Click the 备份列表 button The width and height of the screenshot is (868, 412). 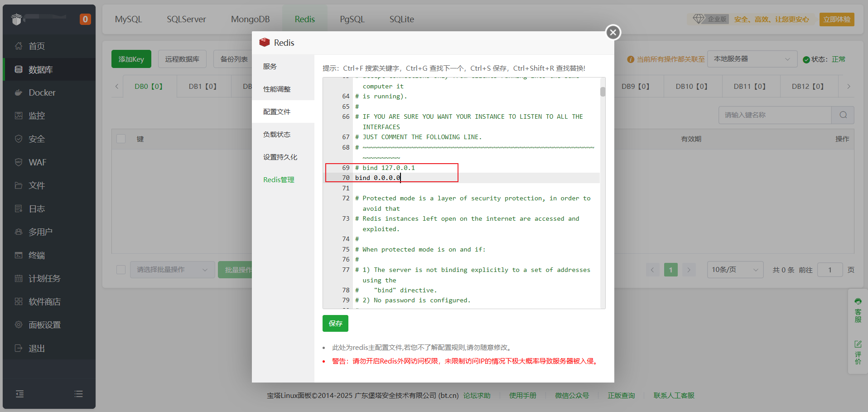234,59
